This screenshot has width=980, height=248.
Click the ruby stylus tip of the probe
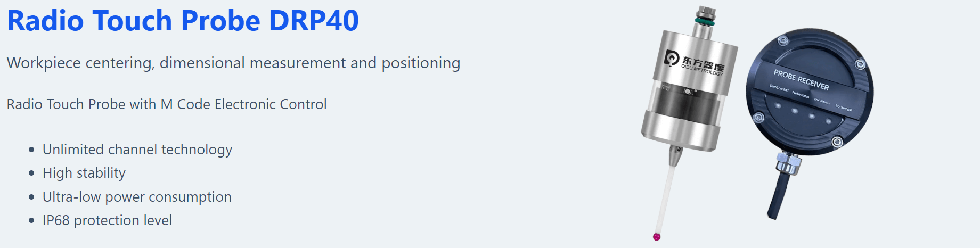point(657,236)
